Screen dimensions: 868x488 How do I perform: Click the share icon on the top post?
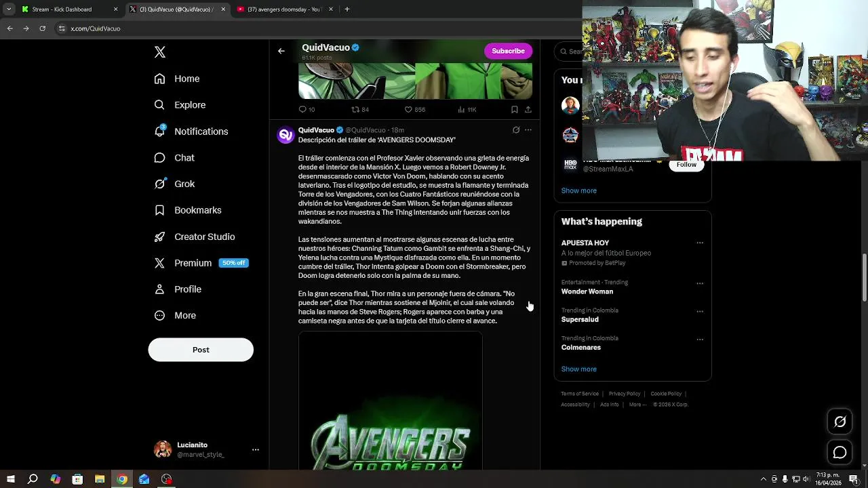coord(528,109)
